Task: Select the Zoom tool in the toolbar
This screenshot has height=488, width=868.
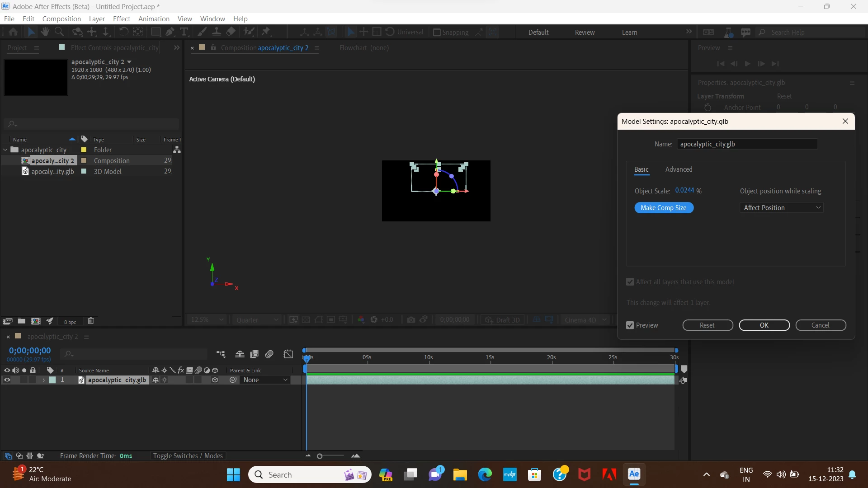Action: pyautogui.click(x=59, y=32)
